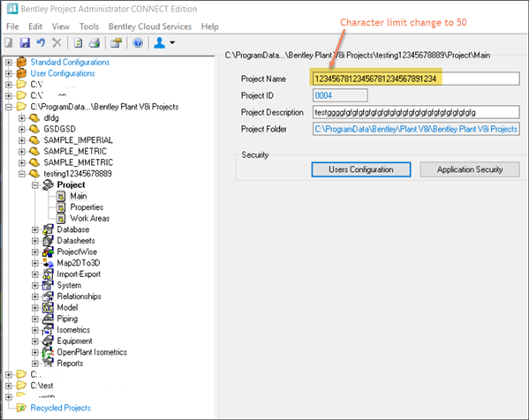Viewport: 529px width, 420px height.
Task: Click the Project Description field
Action: point(416,112)
